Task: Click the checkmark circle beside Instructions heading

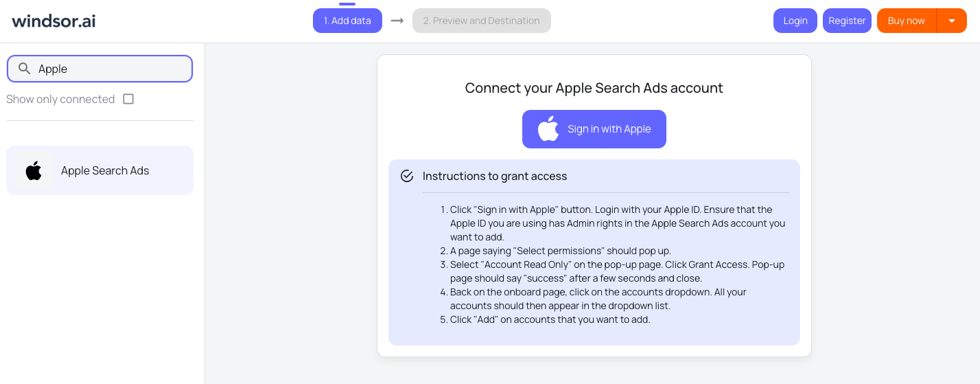Action: coord(407,176)
